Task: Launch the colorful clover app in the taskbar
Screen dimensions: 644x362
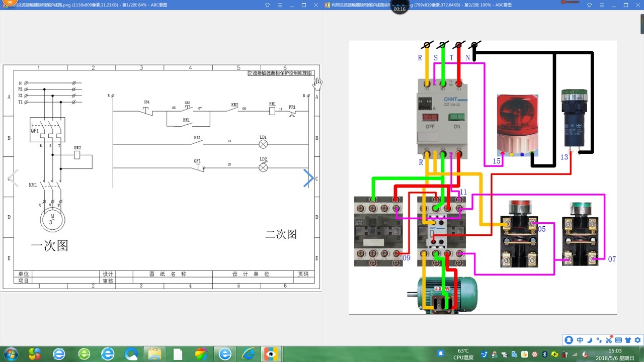Action: tap(35, 354)
